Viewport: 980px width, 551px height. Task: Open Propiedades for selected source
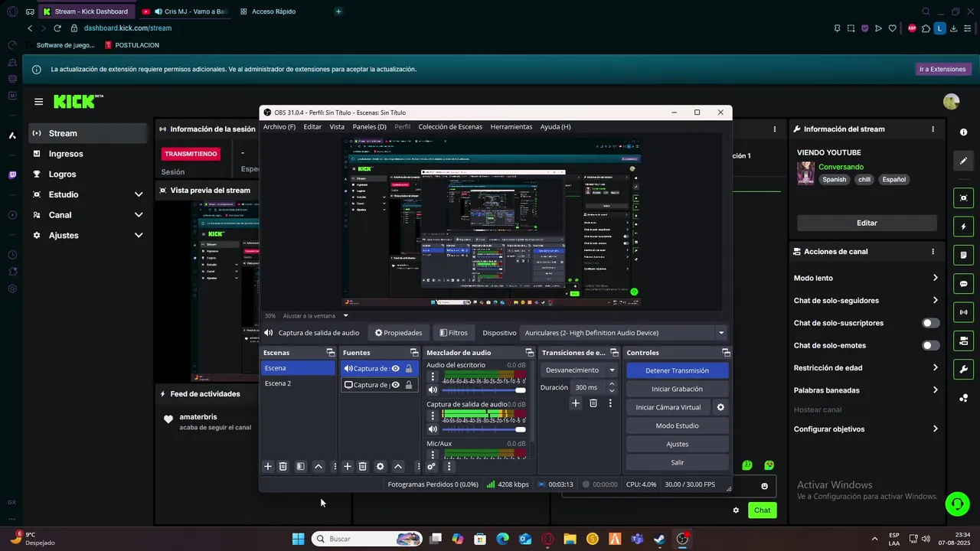399,333
